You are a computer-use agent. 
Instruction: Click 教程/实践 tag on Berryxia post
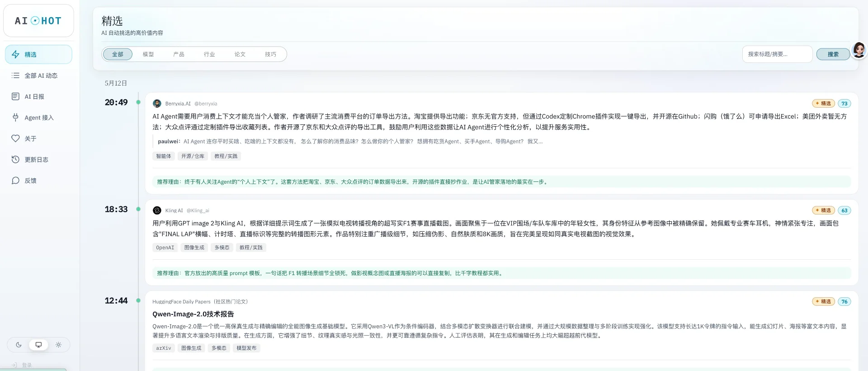(x=226, y=156)
